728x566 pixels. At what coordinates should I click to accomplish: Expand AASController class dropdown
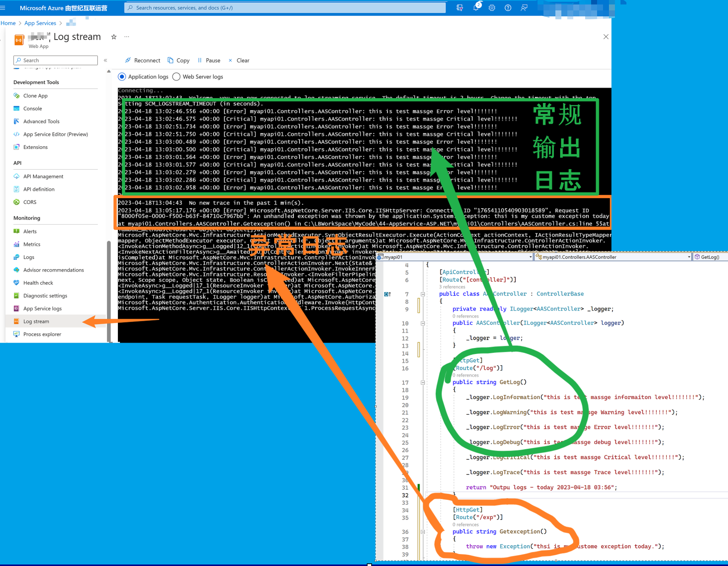[689, 257]
